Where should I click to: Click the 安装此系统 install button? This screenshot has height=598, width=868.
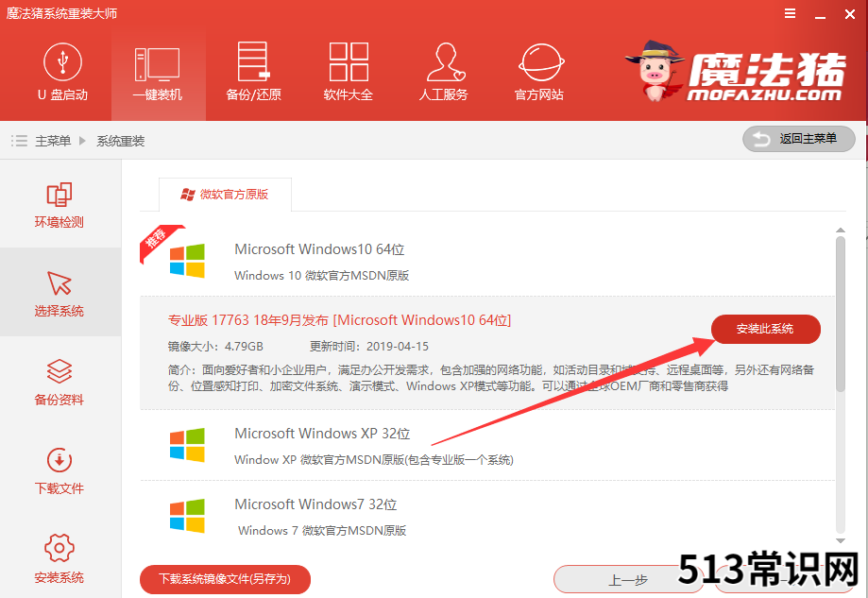tap(766, 329)
